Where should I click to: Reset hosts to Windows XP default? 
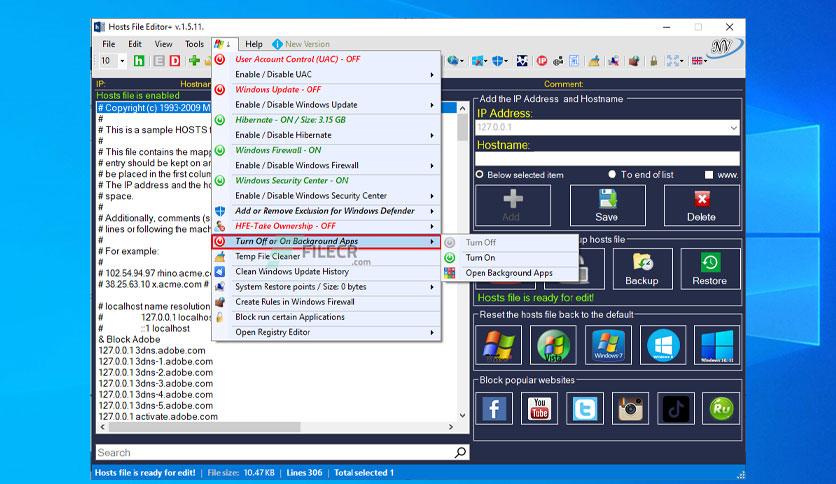tap(498, 345)
